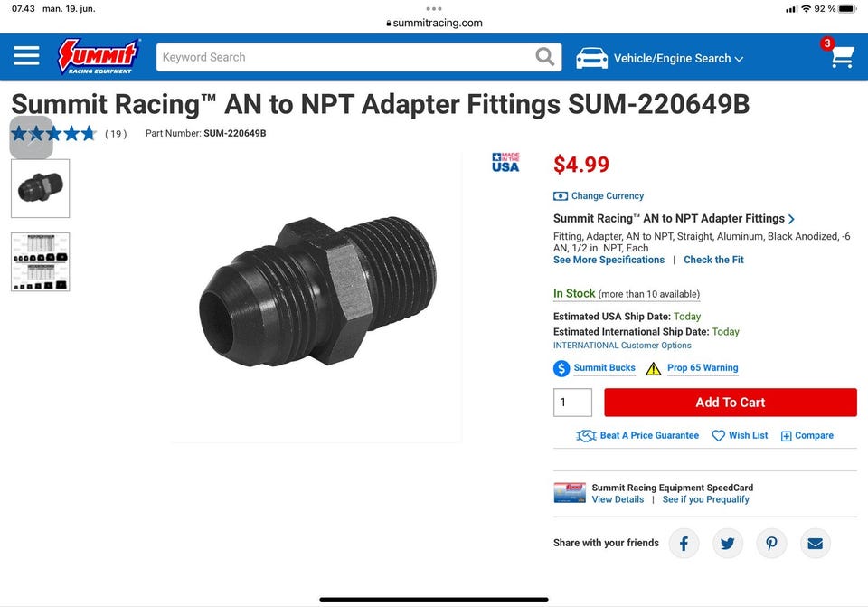The height and width of the screenshot is (607, 868).
Task: Click the quantity input box
Action: click(572, 403)
